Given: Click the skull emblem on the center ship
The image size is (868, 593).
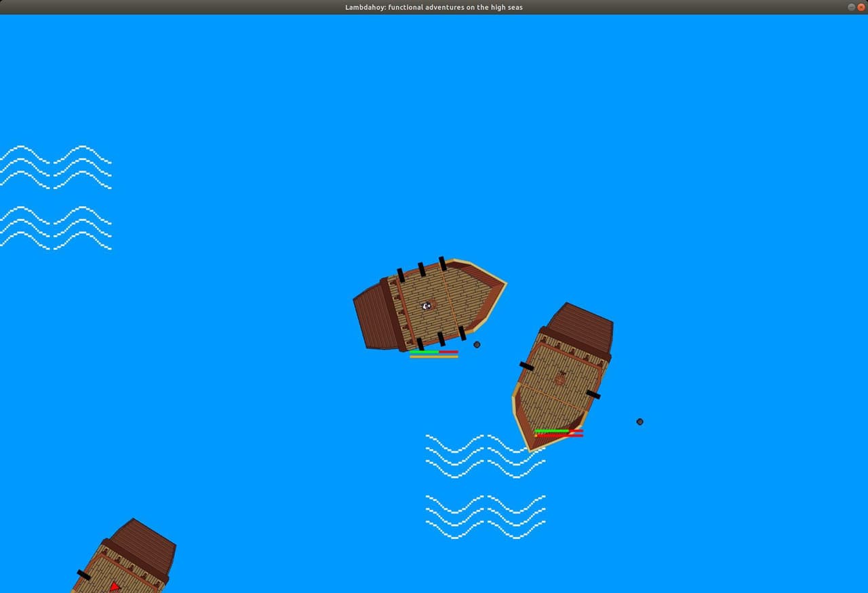Looking at the screenshot, I should point(427,306).
